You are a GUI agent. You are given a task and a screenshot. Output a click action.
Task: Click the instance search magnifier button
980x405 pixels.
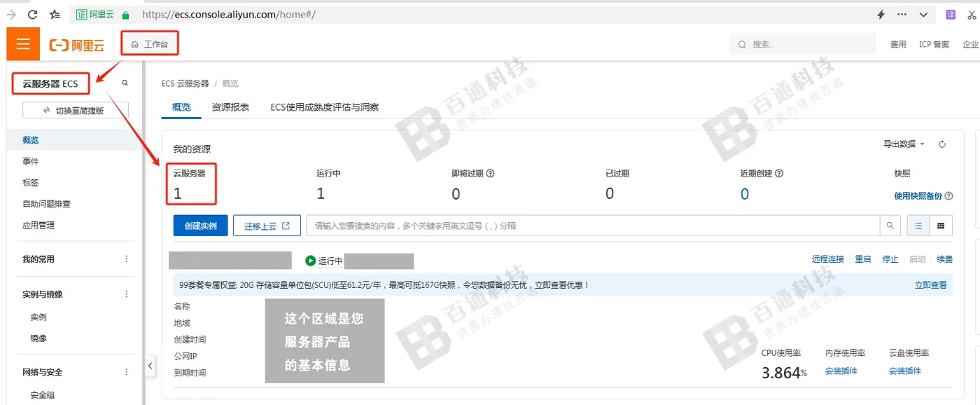890,226
